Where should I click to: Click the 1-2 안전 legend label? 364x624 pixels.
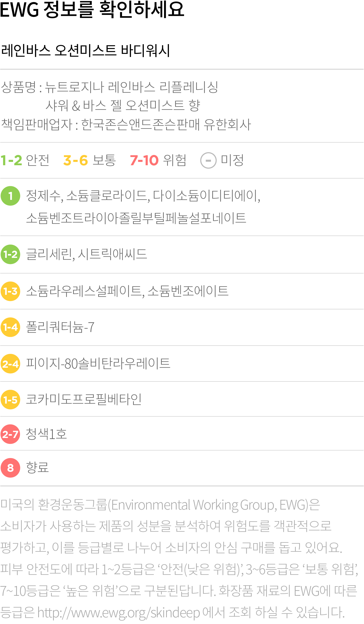click(x=25, y=160)
